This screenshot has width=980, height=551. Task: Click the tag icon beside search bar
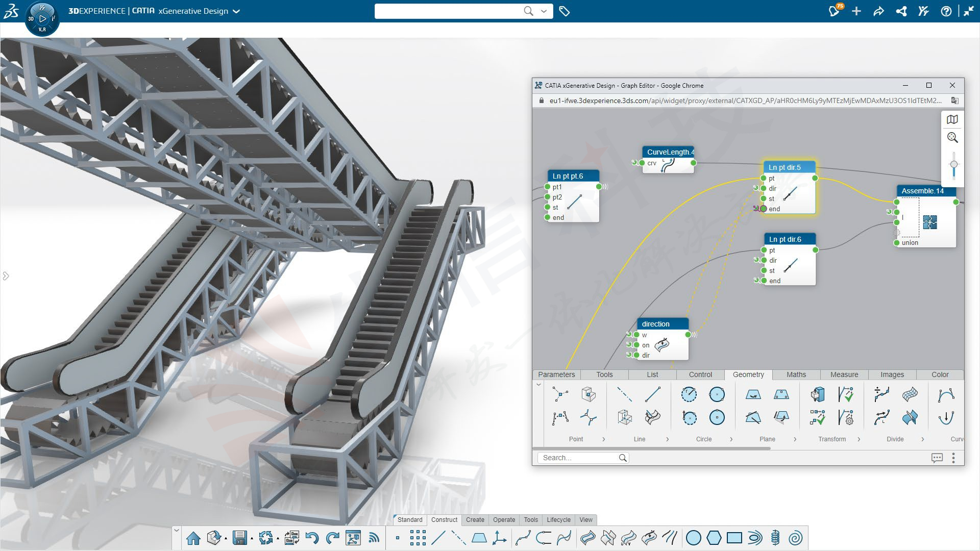point(564,11)
